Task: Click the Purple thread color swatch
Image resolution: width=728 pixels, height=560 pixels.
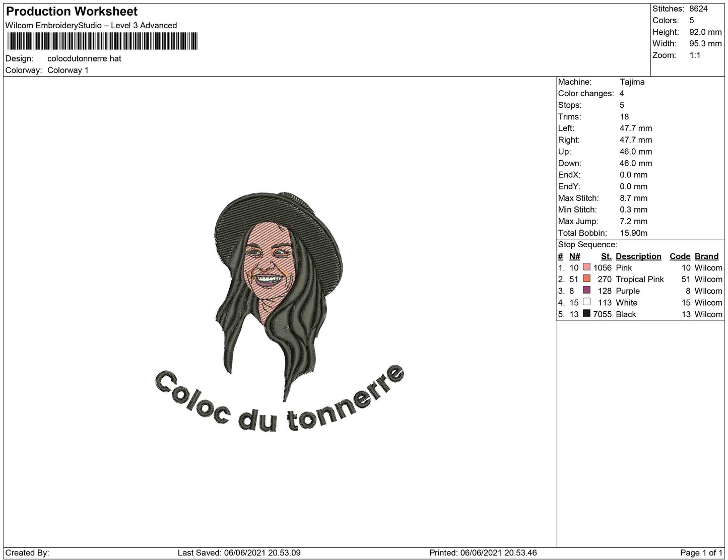Action: tap(586, 291)
